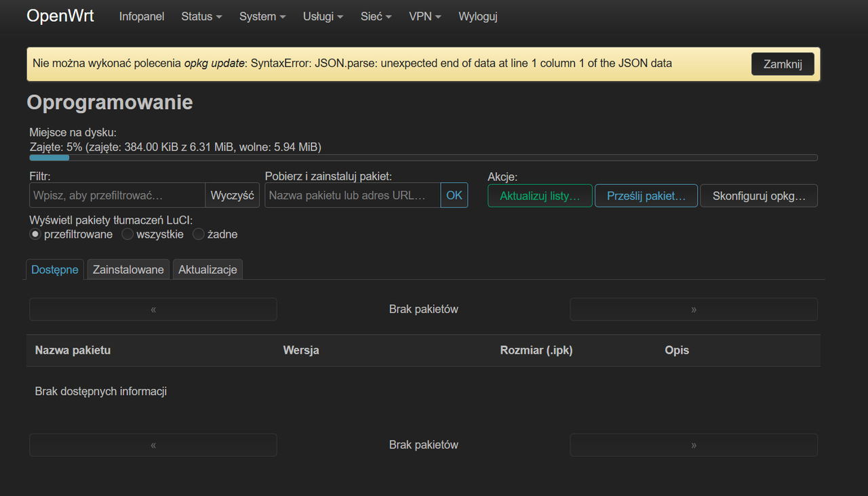Image resolution: width=868 pixels, height=496 pixels.
Task: Click the Rozmiar (.ipk) column header
Action: coord(536,350)
